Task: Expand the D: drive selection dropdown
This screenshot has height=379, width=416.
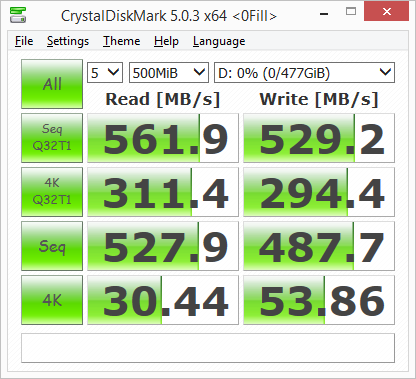Action: (304, 73)
